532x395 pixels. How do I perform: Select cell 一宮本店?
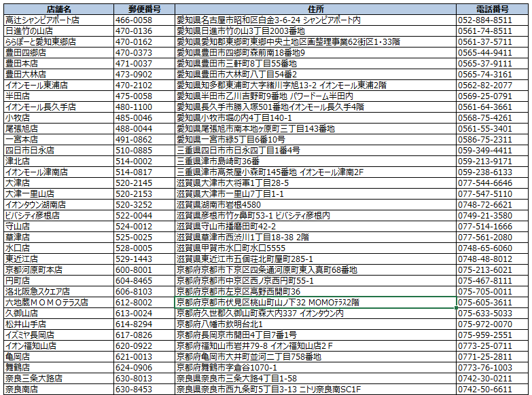tap(58, 139)
